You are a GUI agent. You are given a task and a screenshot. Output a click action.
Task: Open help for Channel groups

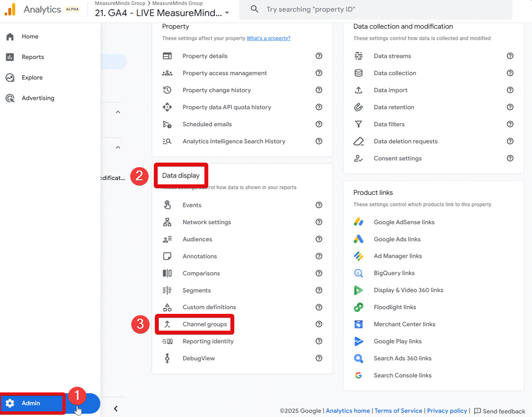point(319,324)
